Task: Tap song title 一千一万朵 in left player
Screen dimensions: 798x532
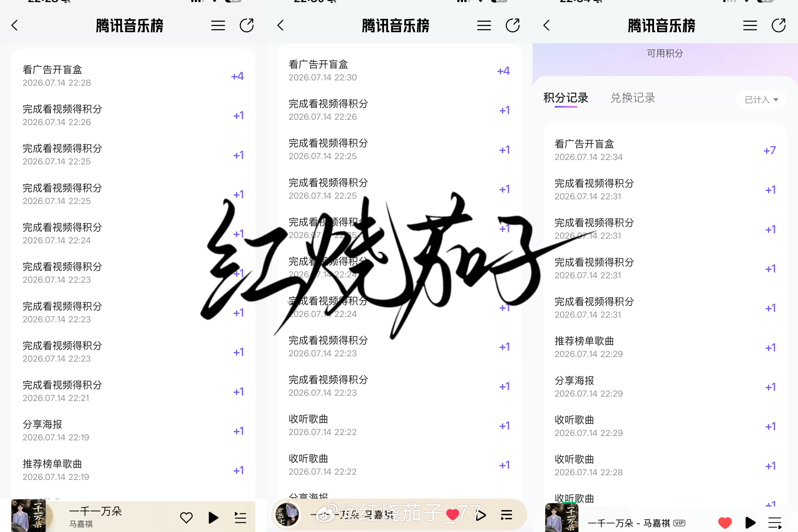Action: (x=95, y=511)
